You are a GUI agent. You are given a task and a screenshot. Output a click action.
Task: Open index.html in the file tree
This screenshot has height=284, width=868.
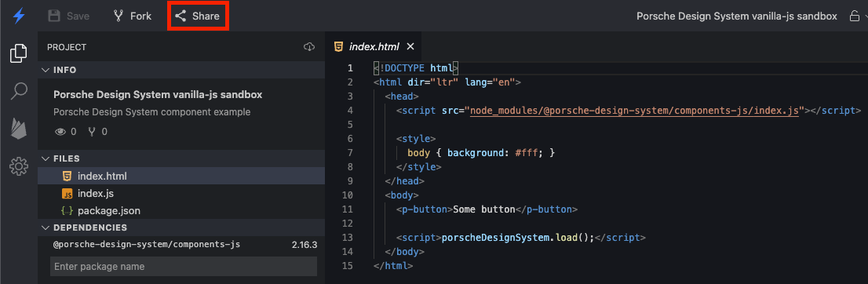tap(181, 176)
